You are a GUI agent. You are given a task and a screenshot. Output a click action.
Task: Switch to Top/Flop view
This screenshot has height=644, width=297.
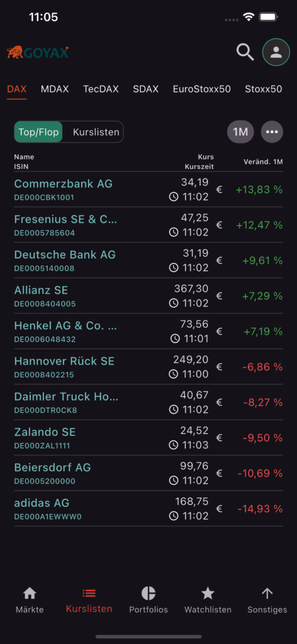click(38, 132)
